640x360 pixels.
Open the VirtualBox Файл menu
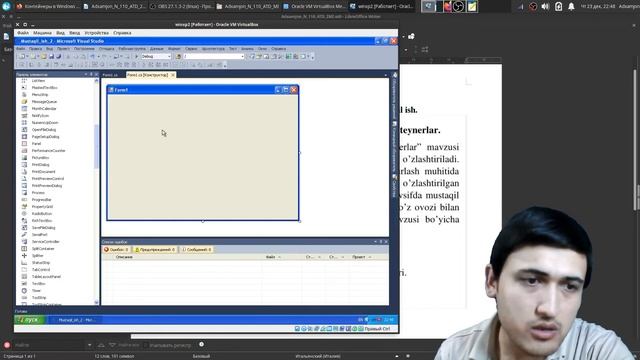coord(23,33)
